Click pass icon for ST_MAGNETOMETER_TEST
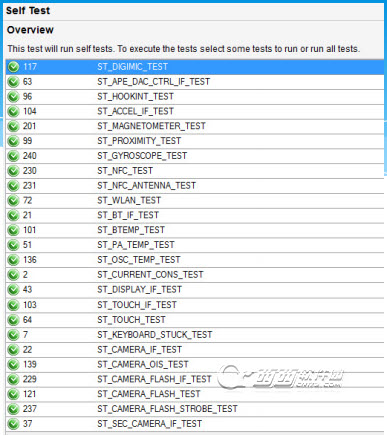This screenshot has width=387, height=436. click(x=13, y=126)
